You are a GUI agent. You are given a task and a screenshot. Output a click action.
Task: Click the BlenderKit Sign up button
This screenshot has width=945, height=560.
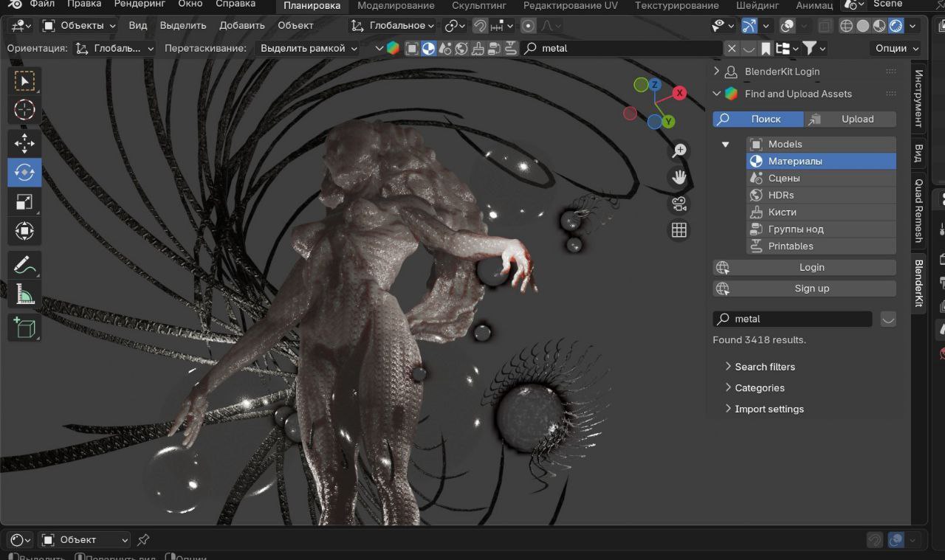(x=811, y=288)
